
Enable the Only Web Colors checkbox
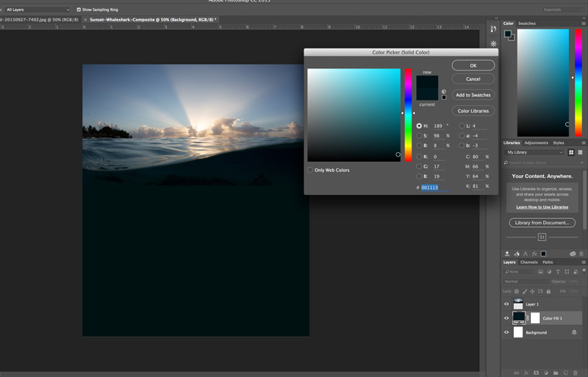click(x=310, y=170)
